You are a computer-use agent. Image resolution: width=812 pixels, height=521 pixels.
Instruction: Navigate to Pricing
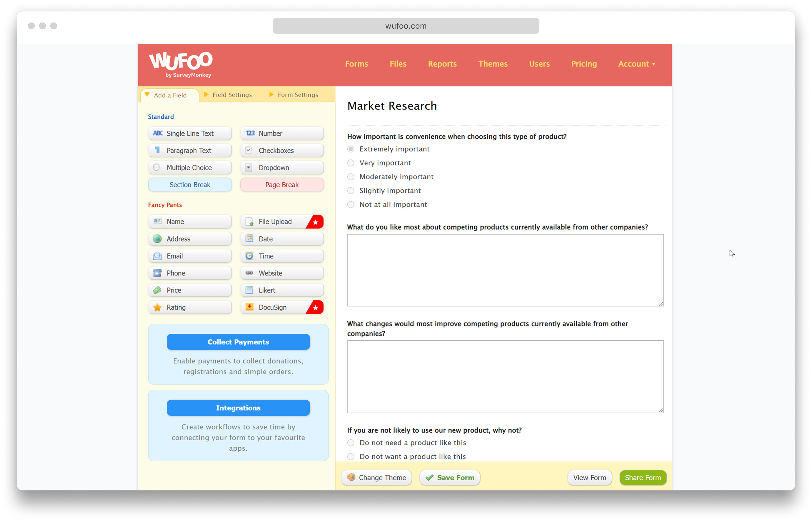[x=584, y=64]
